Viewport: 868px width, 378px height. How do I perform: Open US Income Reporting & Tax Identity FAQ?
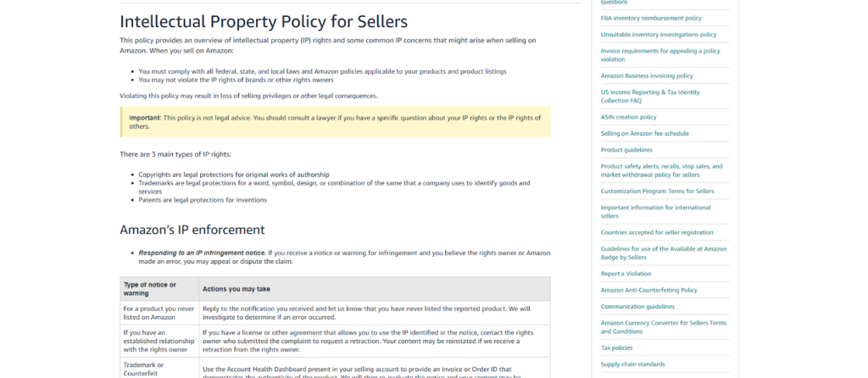[650, 96]
